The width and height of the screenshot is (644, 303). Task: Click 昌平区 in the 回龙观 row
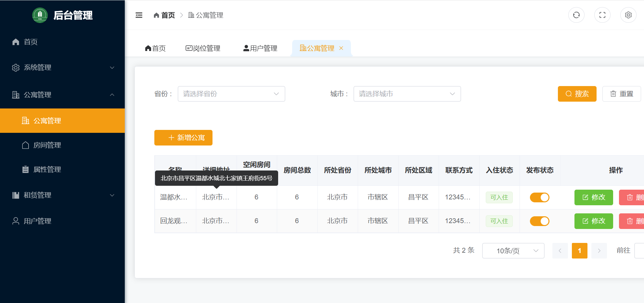[x=418, y=221]
